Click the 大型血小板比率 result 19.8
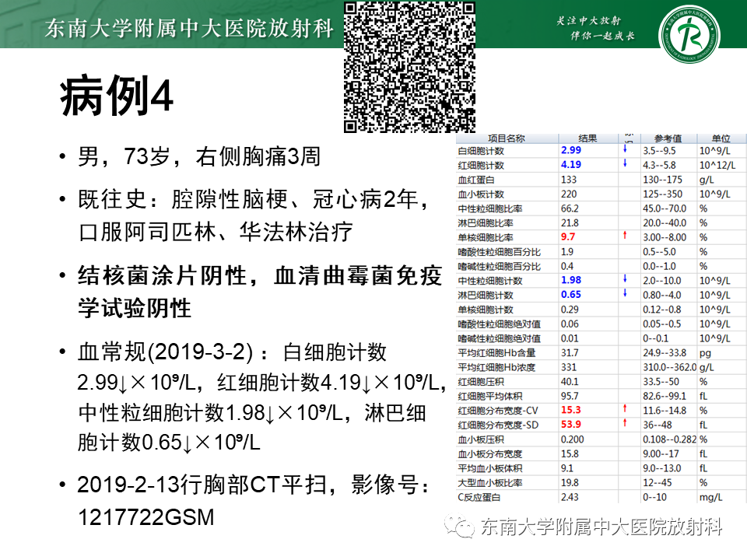747x560 pixels. pyautogui.click(x=570, y=482)
